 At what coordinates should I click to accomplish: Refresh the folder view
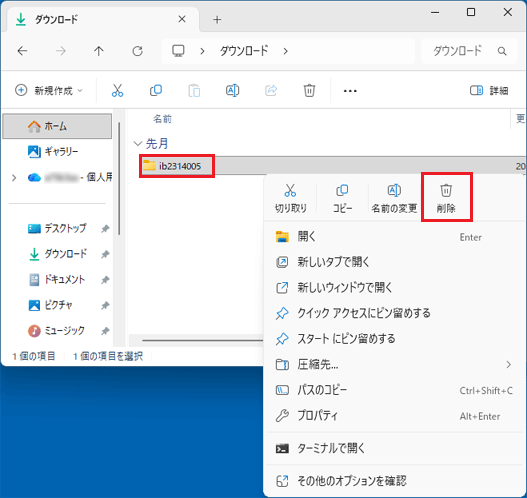coord(137,51)
